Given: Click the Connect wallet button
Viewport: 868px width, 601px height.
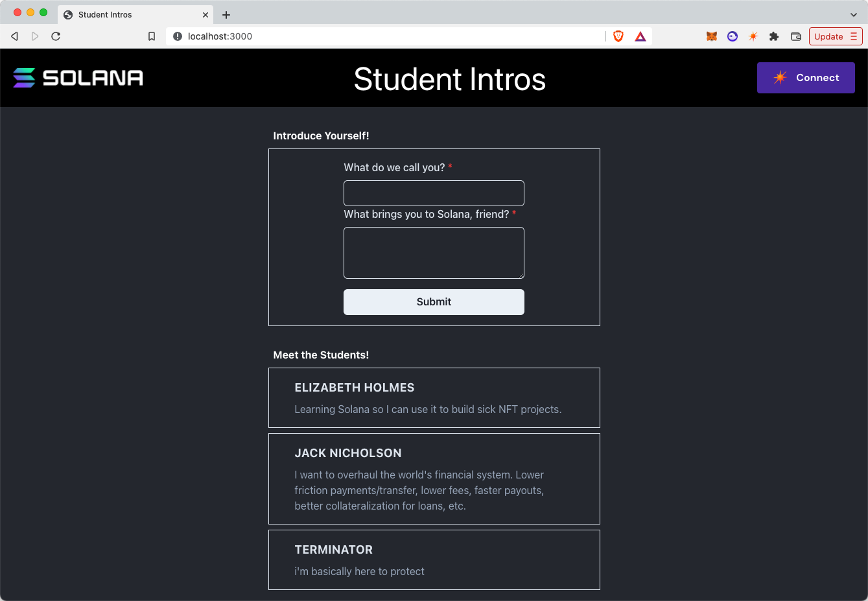Looking at the screenshot, I should coord(806,77).
